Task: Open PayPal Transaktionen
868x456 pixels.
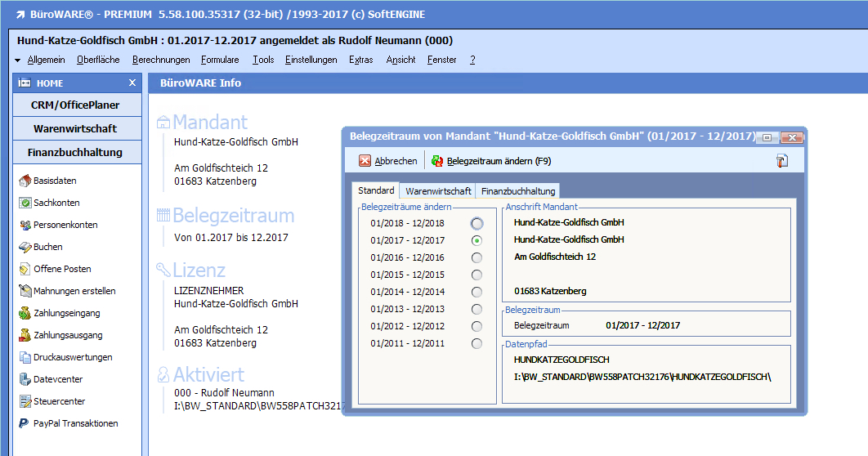Action: click(25, 423)
